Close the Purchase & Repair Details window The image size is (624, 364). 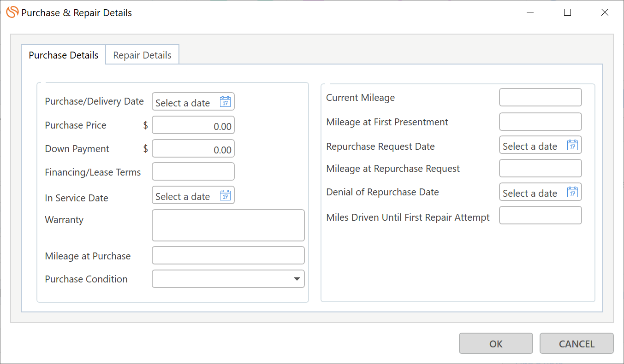605,12
